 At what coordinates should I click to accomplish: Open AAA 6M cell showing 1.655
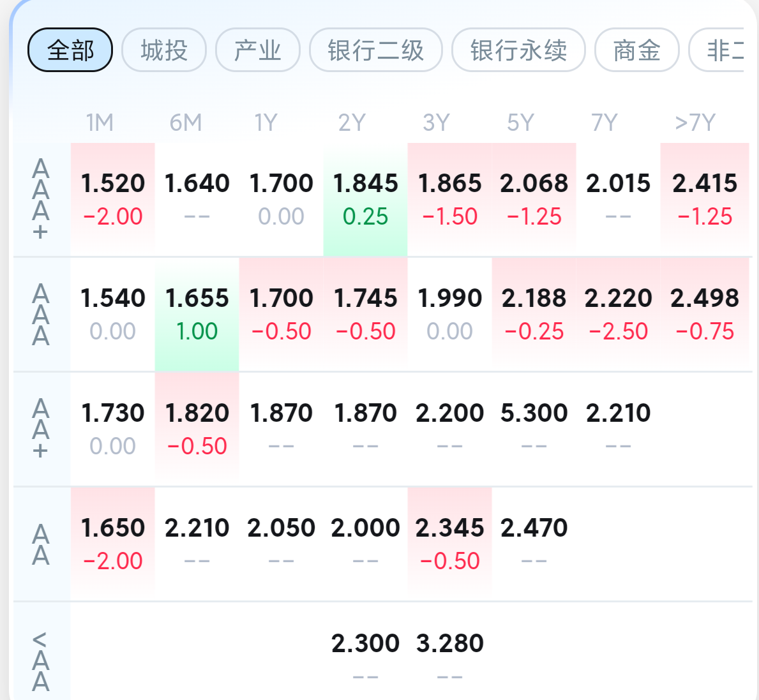pyautogui.click(x=197, y=314)
